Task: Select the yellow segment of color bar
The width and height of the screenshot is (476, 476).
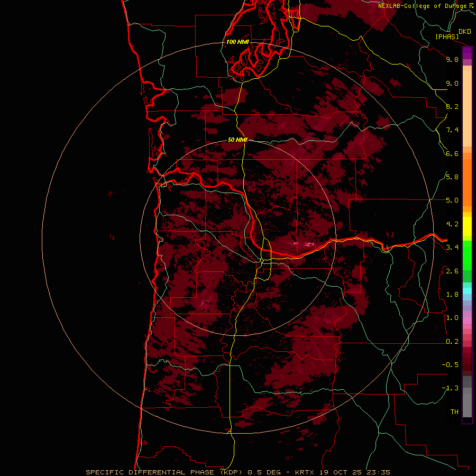Action: (x=467, y=226)
